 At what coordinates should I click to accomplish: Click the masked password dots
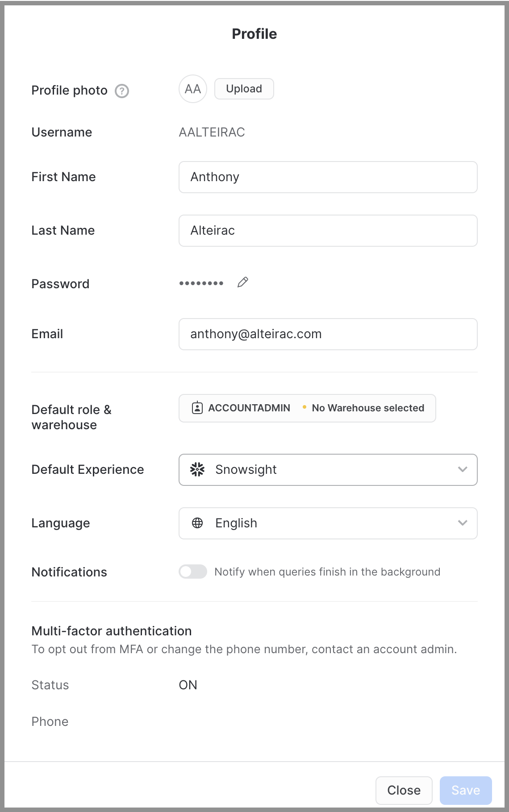[201, 283]
